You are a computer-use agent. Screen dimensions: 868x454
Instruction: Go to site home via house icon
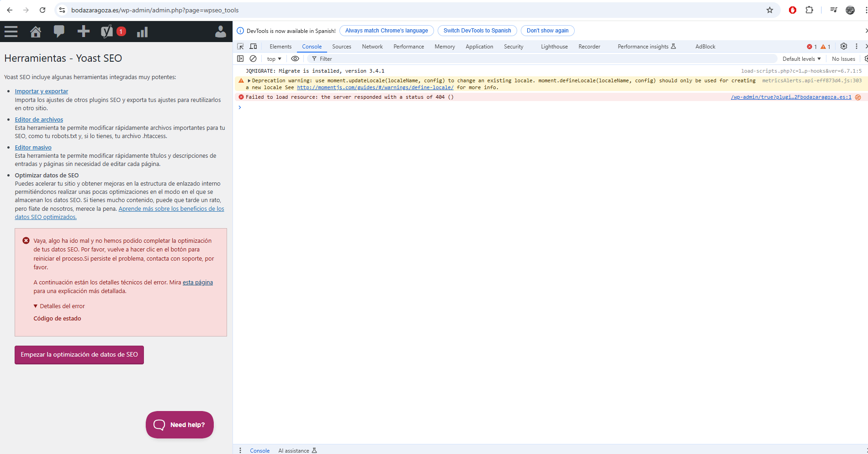pyautogui.click(x=35, y=32)
